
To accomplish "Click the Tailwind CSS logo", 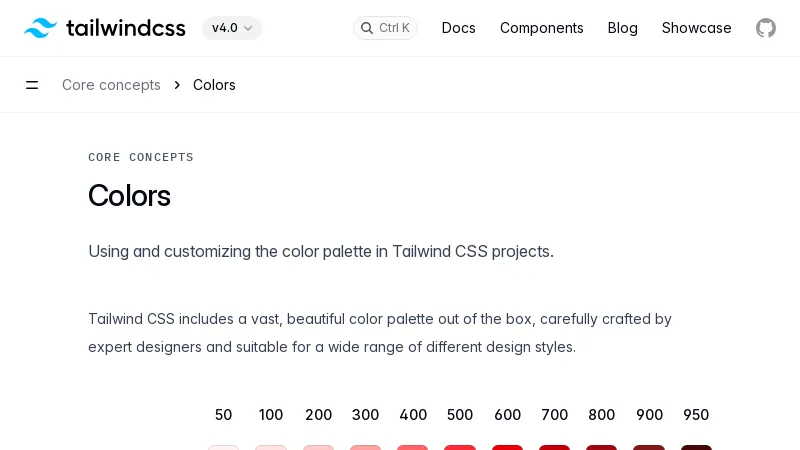I will coord(105,28).
